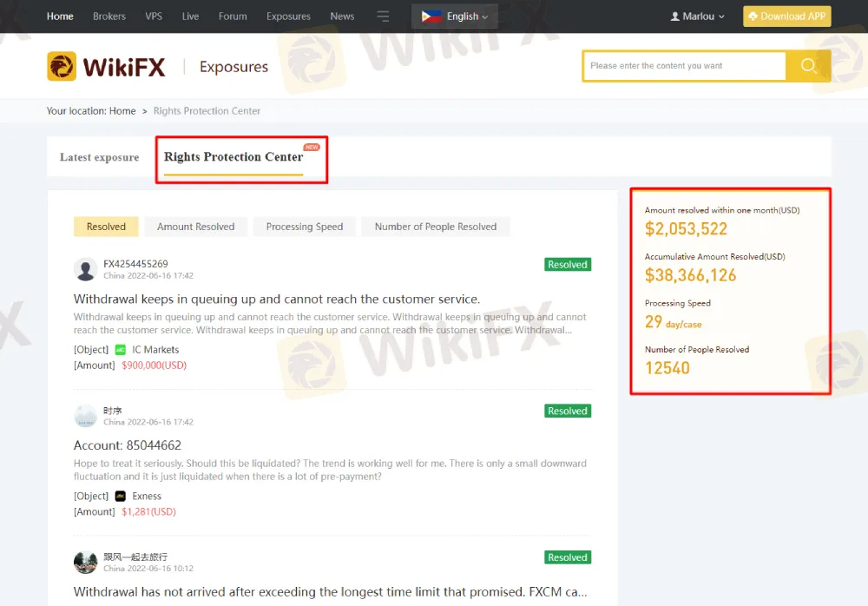Select the Processing Speed filter
Screen dimensions: 868x606
click(x=305, y=227)
